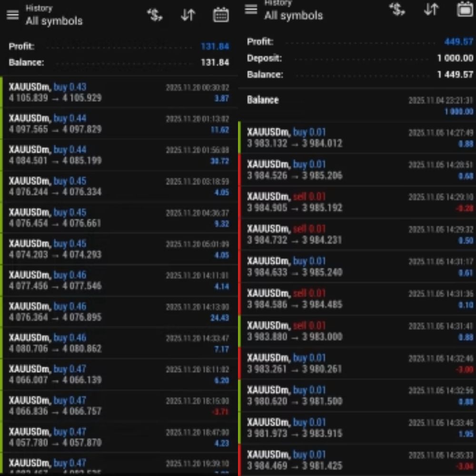Select buy 0.45 trade with 9.32 profit

[119, 218]
